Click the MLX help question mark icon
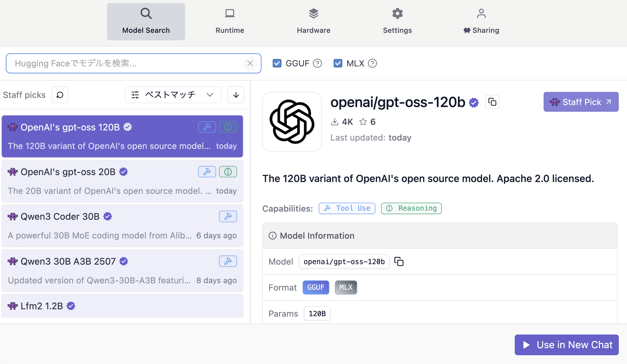Image resolution: width=627 pixels, height=364 pixels. coord(372,63)
